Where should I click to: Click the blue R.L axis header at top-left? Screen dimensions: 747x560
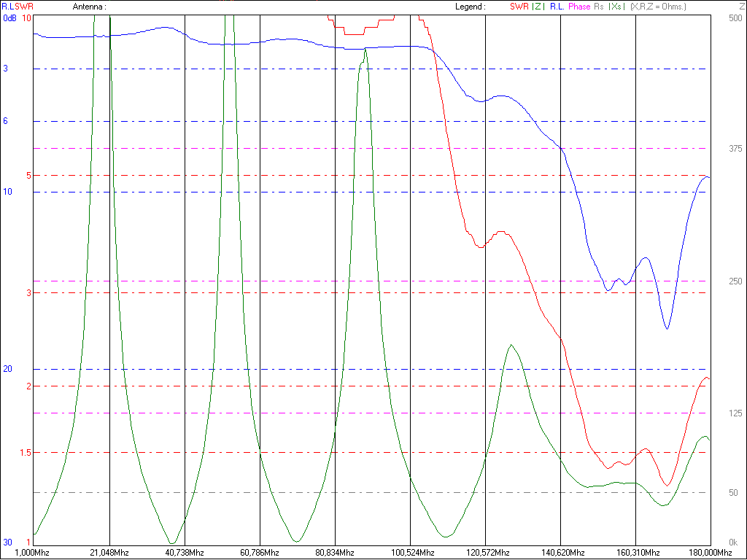[x=8, y=7]
